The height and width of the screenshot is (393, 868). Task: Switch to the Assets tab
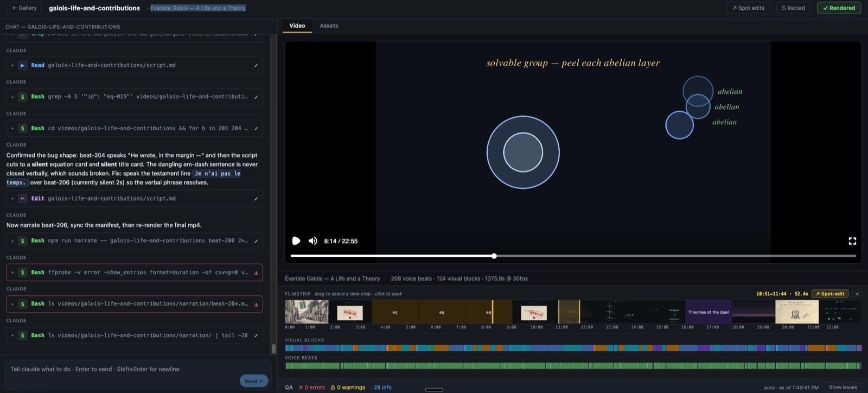[x=329, y=26]
